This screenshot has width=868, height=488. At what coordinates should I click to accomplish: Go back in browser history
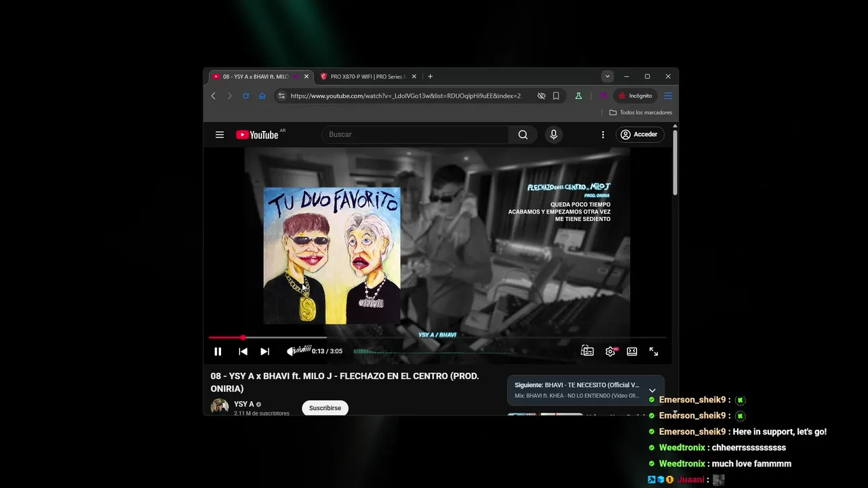click(x=214, y=96)
